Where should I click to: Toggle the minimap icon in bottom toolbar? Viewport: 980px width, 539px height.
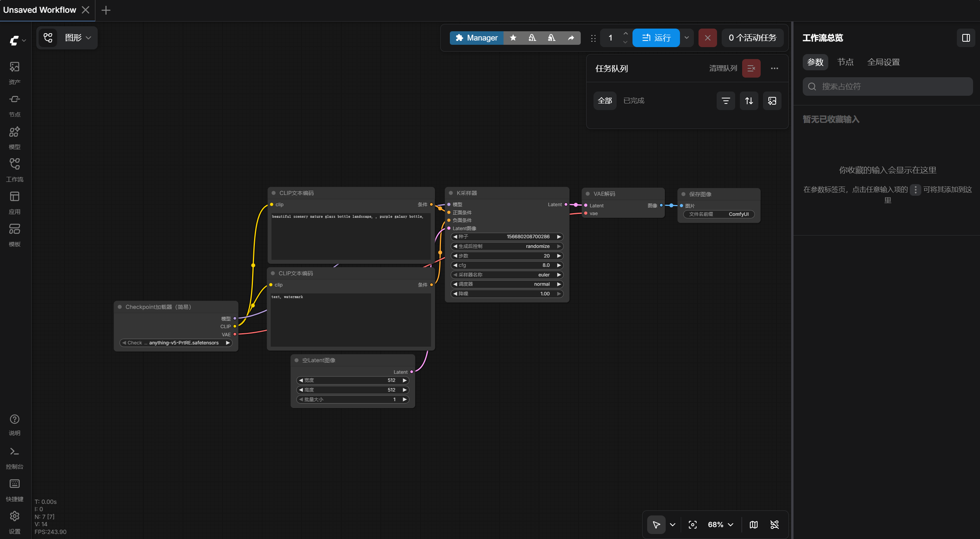coord(753,525)
